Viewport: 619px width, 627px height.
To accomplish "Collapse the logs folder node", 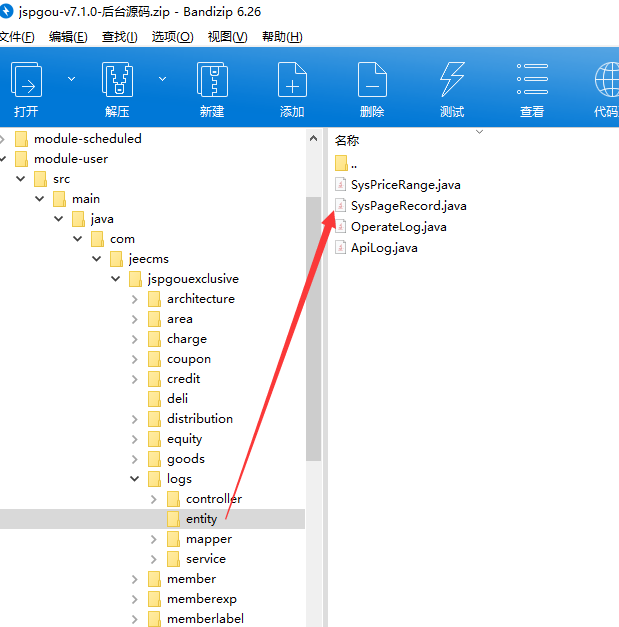I will tap(135, 479).
